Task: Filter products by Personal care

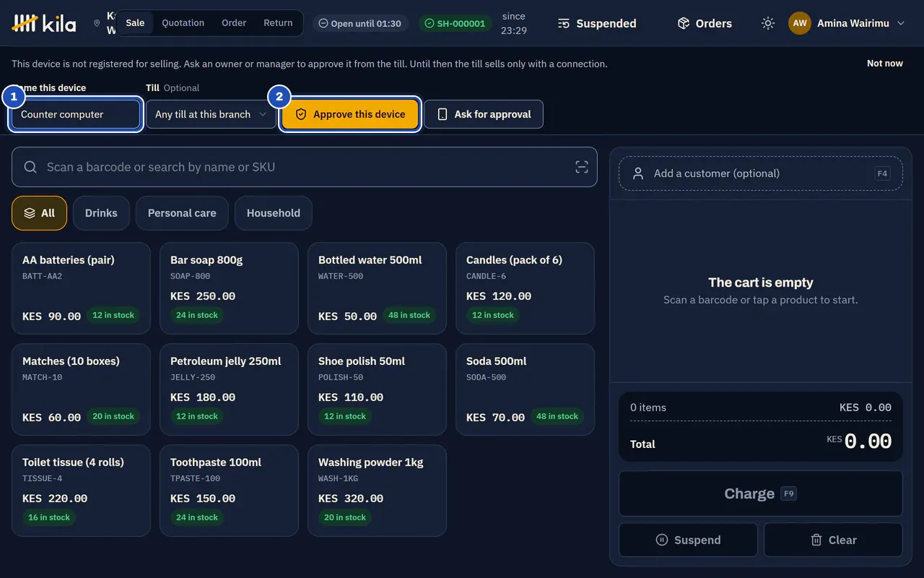Action: 182,213
